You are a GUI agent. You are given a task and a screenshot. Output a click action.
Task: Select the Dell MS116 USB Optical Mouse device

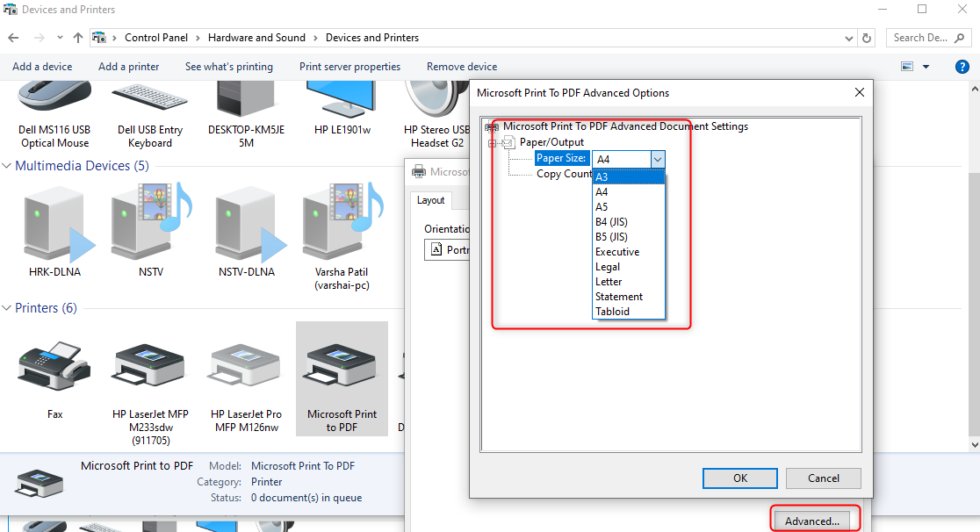point(54,116)
